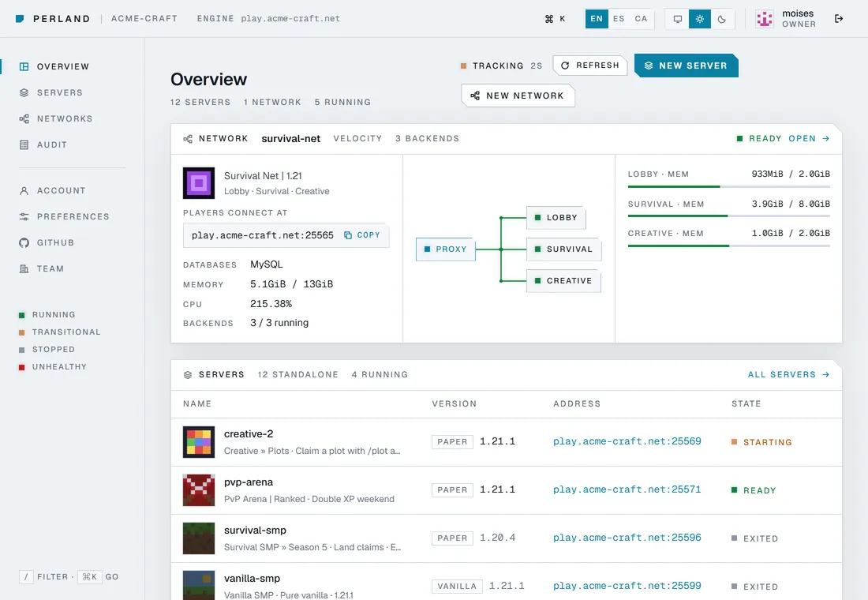Image resolution: width=868 pixels, height=600 pixels.
Task: Click the READY state of pvp-arena
Action: (754, 490)
